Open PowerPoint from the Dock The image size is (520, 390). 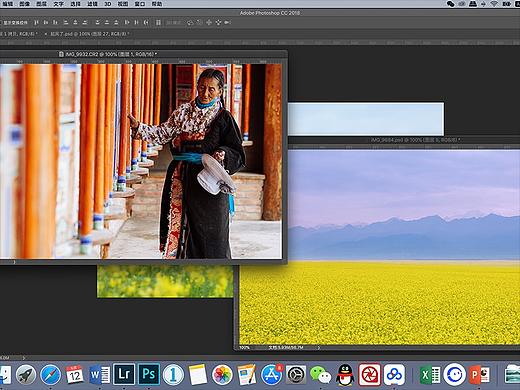pyautogui.click(x=479, y=374)
